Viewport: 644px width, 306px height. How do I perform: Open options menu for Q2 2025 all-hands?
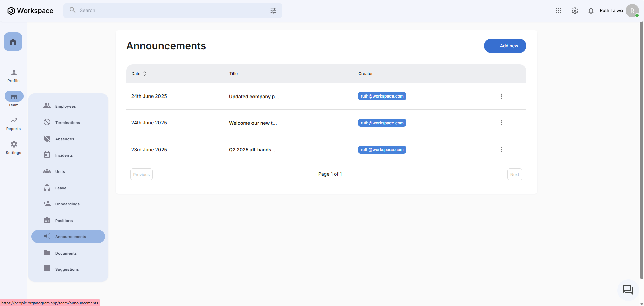click(501, 149)
